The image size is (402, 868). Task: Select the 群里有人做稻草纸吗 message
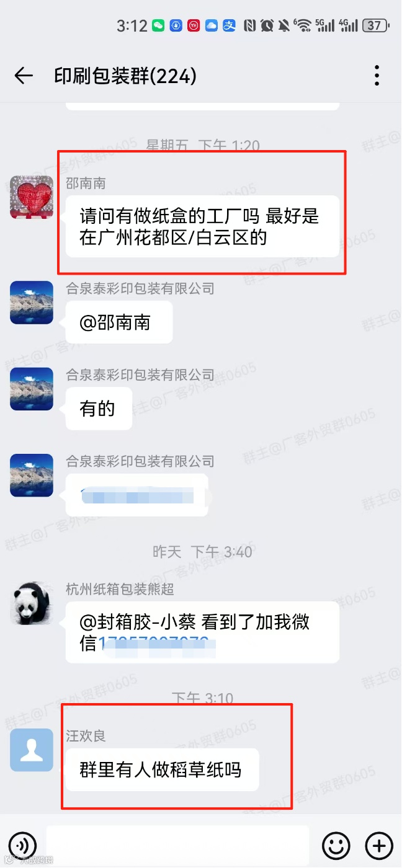(x=162, y=769)
